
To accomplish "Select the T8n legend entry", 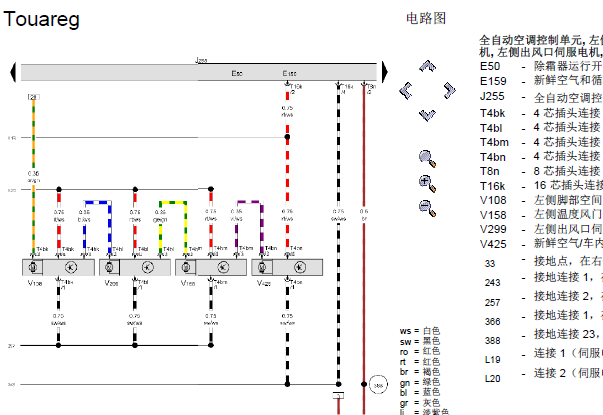I will (541, 171).
